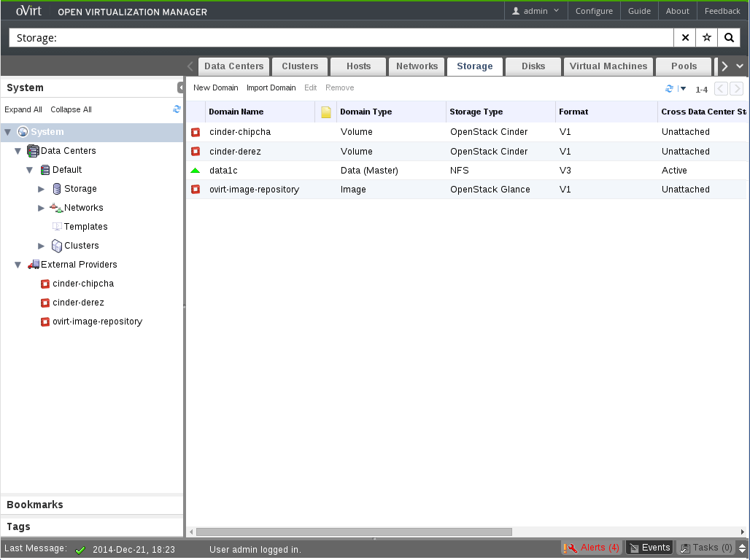Click the horizontal scrollbar below the table

[x=354, y=532]
